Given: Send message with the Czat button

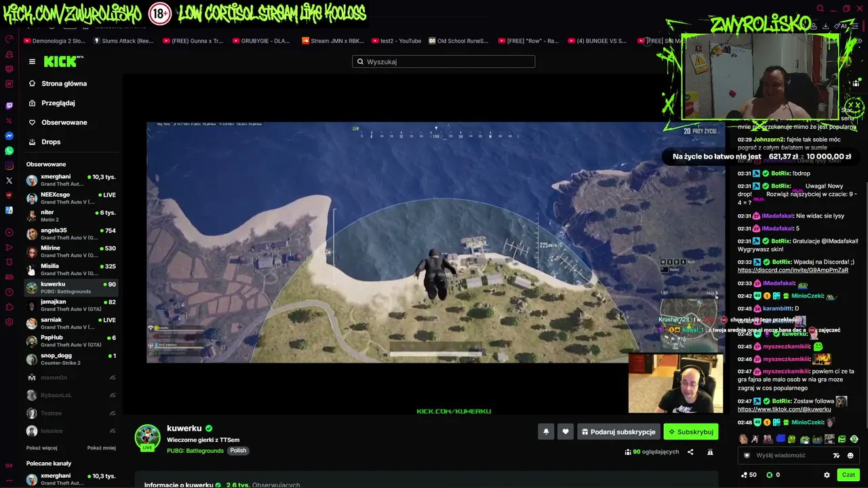Looking at the screenshot, I should [x=848, y=475].
